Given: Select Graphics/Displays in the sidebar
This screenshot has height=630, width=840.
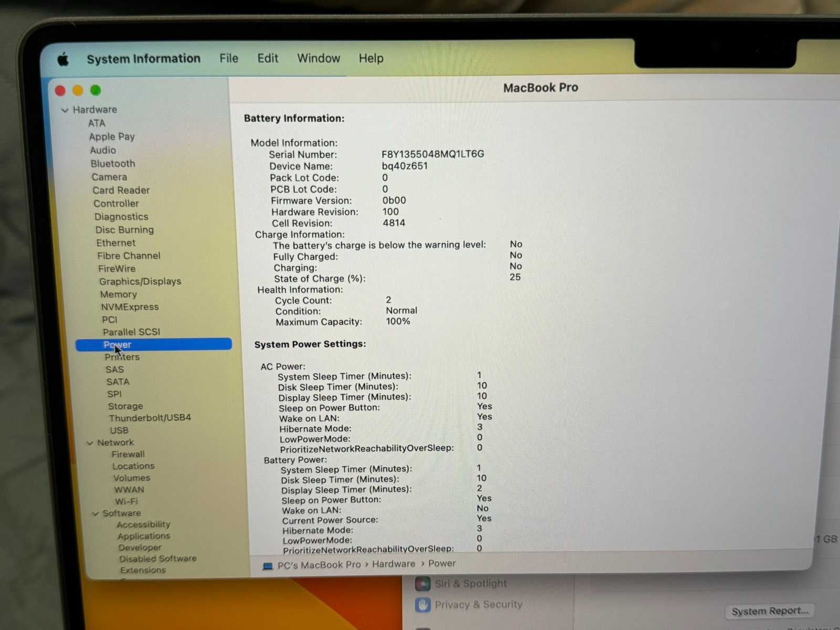Looking at the screenshot, I should click(x=140, y=281).
